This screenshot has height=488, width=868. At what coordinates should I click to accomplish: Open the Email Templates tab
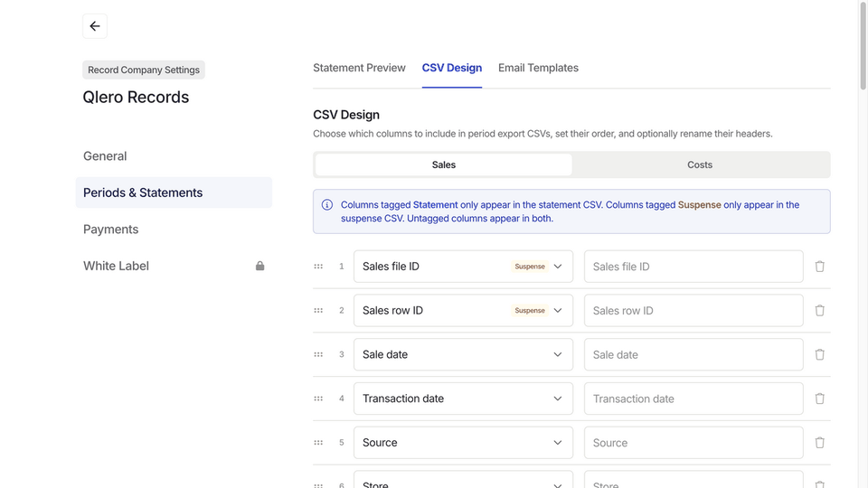coord(538,68)
